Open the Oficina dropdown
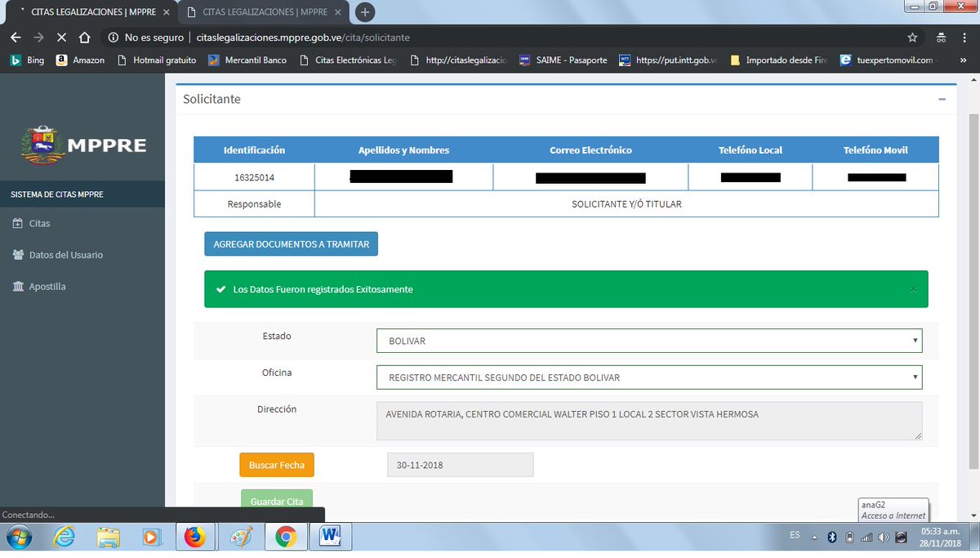This screenshot has height=558, width=980. coord(649,377)
